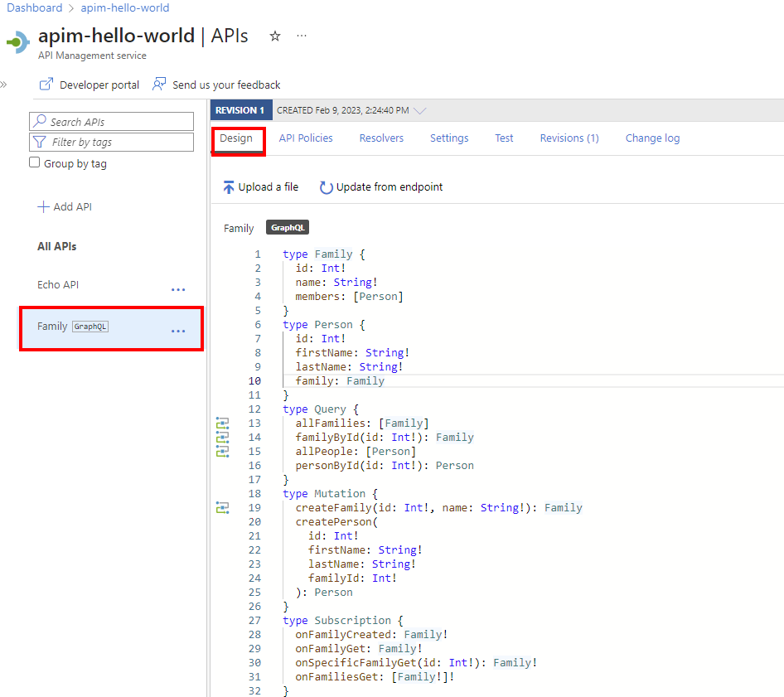Screen dimensions: 784x697
Task: Toggle the star to favorite this APIM service
Action: 274,36
